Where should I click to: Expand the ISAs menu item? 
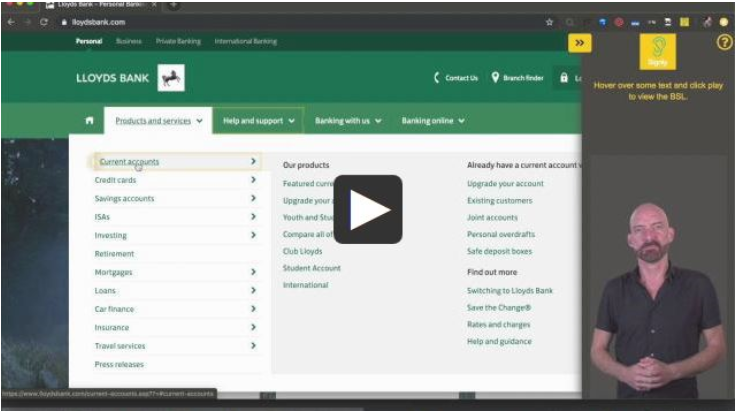(x=177, y=217)
